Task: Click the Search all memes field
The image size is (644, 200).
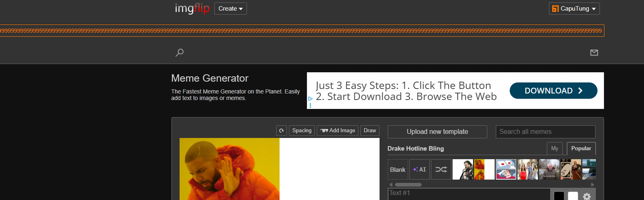Action: point(545,132)
